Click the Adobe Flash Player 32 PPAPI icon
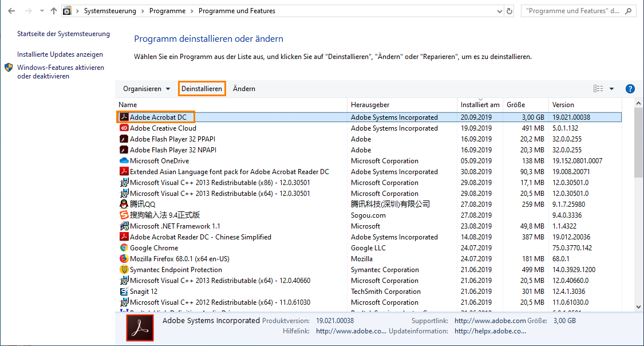Image resolution: width=644 pixels, height=346 pixels. (x=124, y=139)
